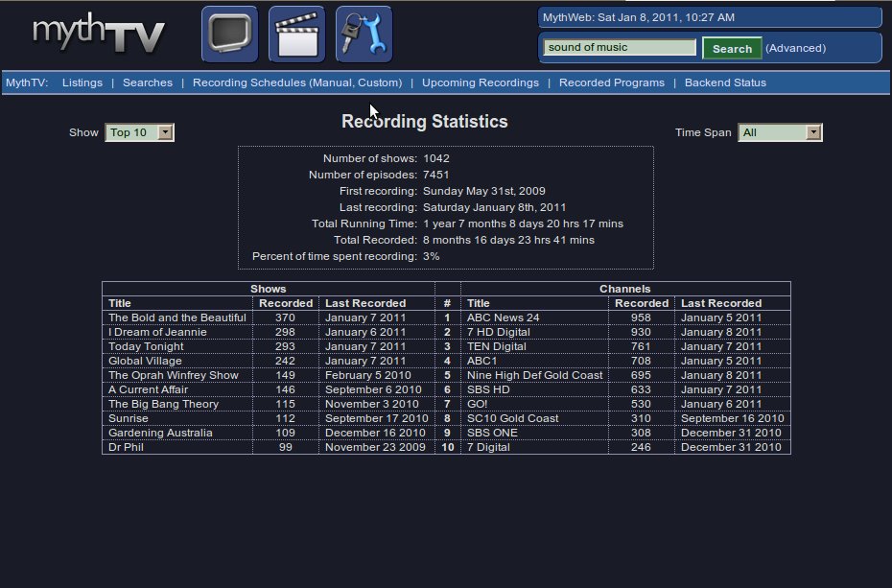Click Number of episodes value 7451
Viewport: 892px width, 588px height.
[435, 175]
